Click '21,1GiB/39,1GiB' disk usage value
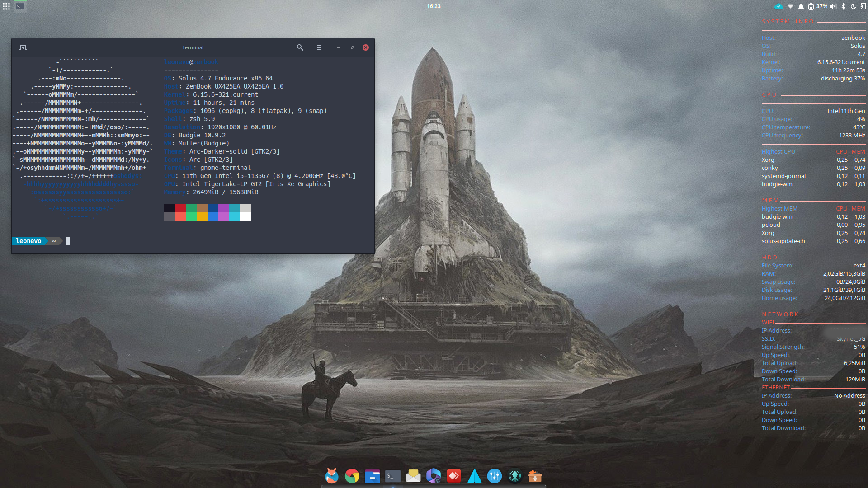Screen dimensions: 868x488 click(x=844, y=290)
